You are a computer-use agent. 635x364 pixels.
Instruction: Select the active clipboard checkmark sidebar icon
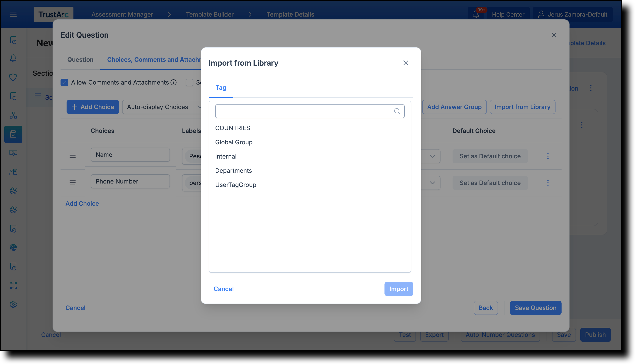click(13, 134)
